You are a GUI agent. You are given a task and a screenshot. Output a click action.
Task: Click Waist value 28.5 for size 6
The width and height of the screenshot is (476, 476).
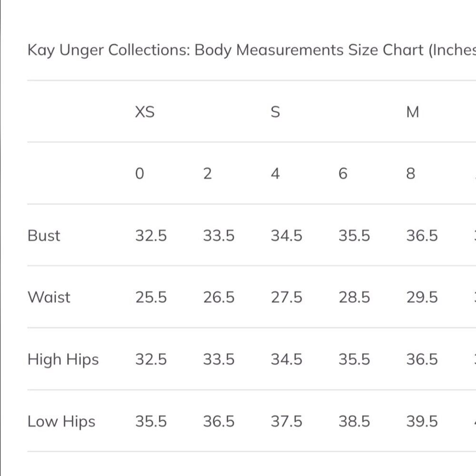[x=354, y=297]
